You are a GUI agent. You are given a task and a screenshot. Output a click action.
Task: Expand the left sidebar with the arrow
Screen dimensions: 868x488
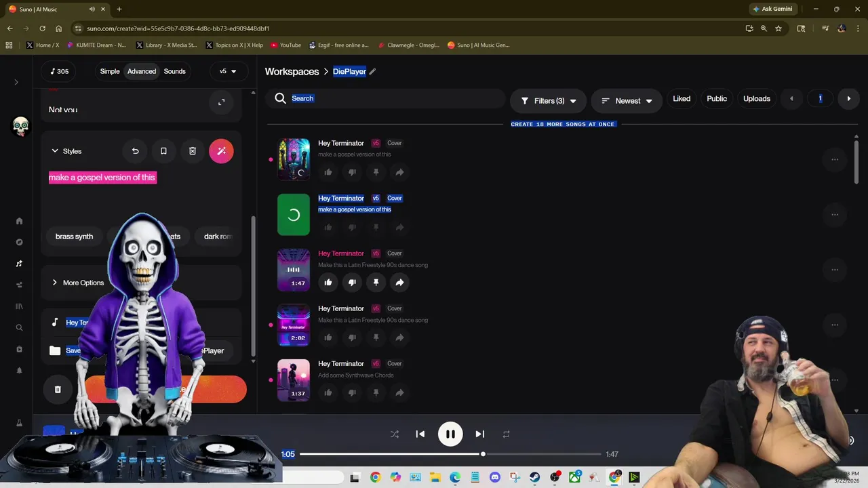(x=16, y=82)
